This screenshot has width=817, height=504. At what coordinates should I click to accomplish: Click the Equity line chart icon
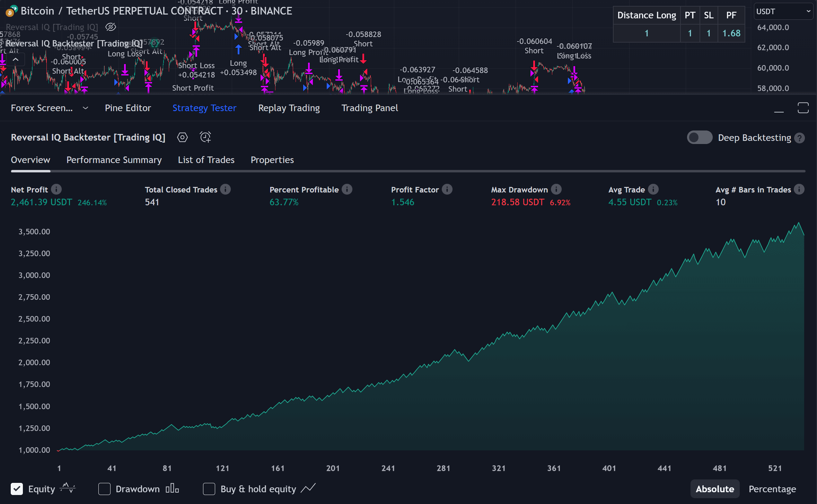point(68,488)
